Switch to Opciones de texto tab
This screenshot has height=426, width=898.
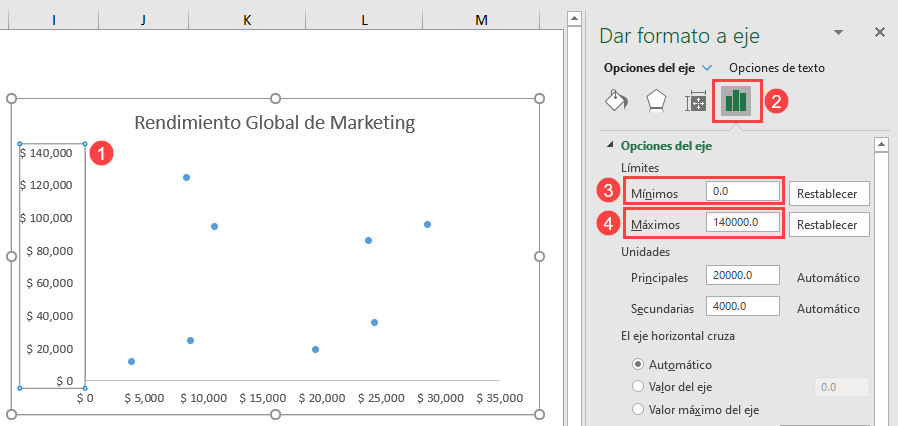click(x=777, y=68)
